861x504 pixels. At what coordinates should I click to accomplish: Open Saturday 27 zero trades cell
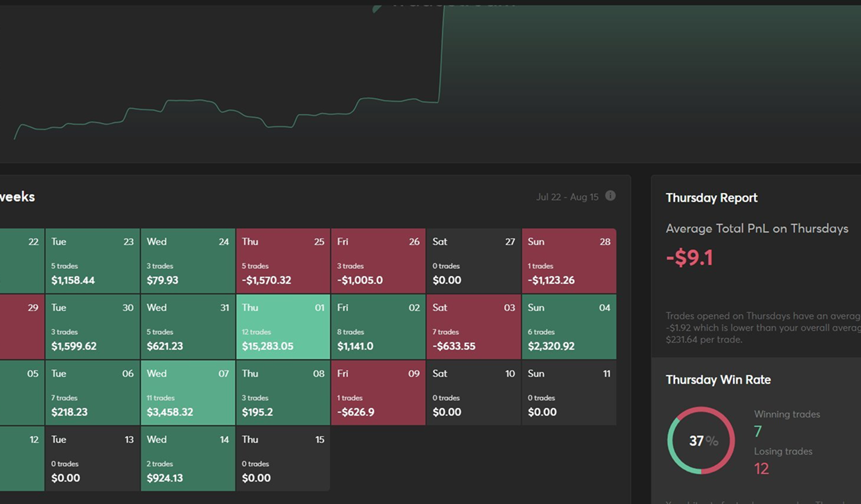tap(474, 261)
